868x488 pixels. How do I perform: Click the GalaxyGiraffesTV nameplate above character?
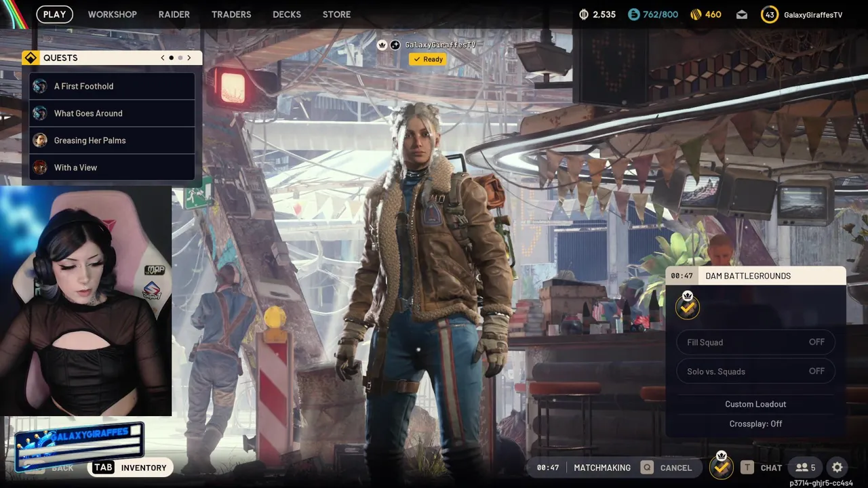coord(441,45)
